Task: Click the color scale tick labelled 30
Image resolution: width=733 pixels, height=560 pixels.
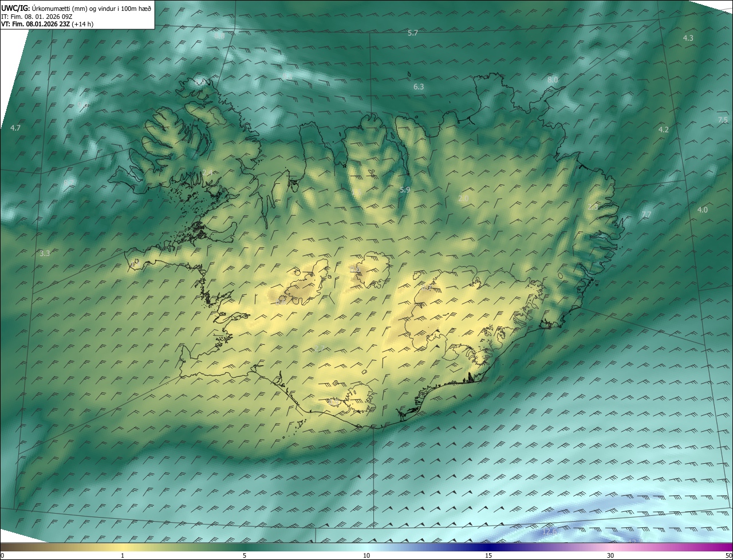Action: (x=610, y=555)
